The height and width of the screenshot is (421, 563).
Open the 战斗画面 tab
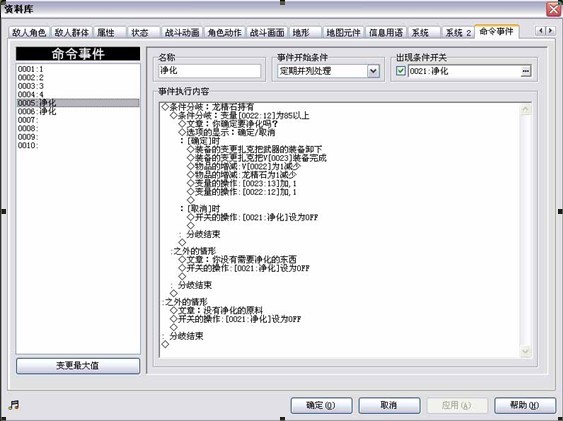coord(267,33)
